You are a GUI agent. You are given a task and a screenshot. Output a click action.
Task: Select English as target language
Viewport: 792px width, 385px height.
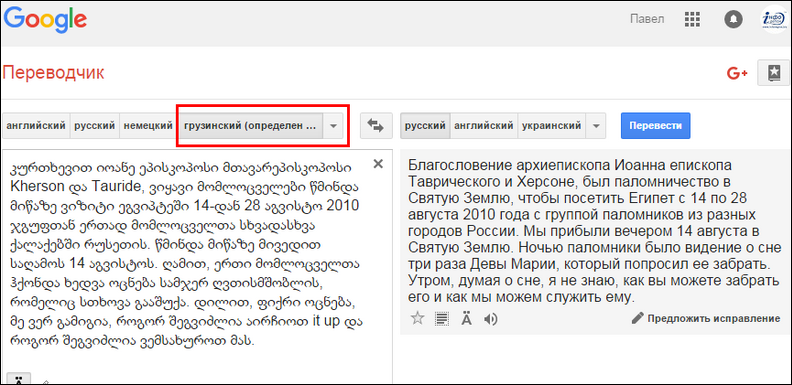pos(483,125)
